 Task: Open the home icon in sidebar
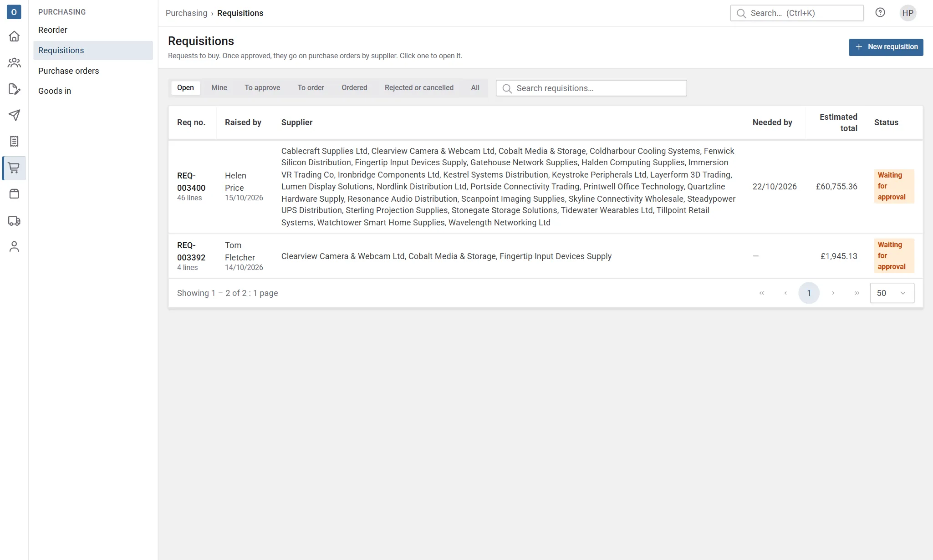pos(14,36)
